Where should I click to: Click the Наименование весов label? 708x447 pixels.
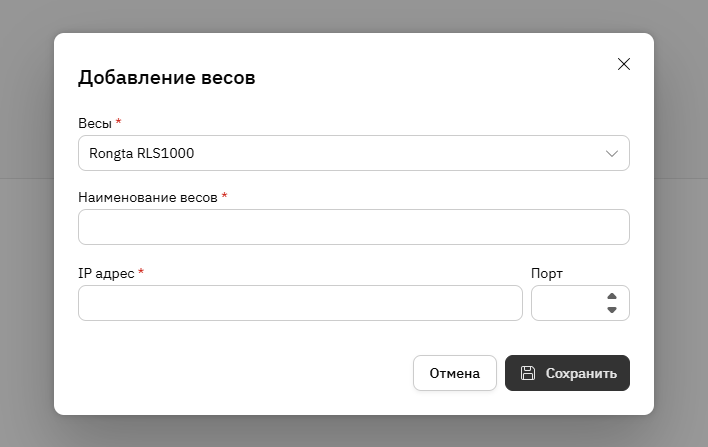(x=148, y=197)
